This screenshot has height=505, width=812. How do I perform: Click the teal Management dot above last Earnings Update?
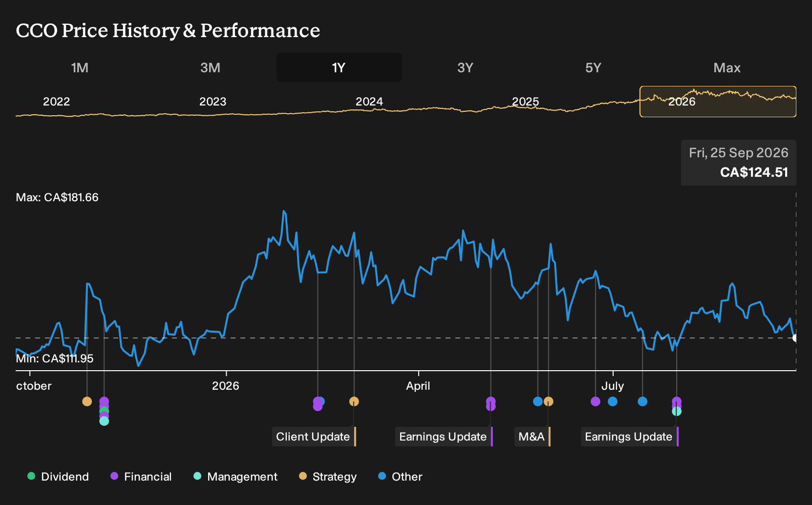coord(677,411)
